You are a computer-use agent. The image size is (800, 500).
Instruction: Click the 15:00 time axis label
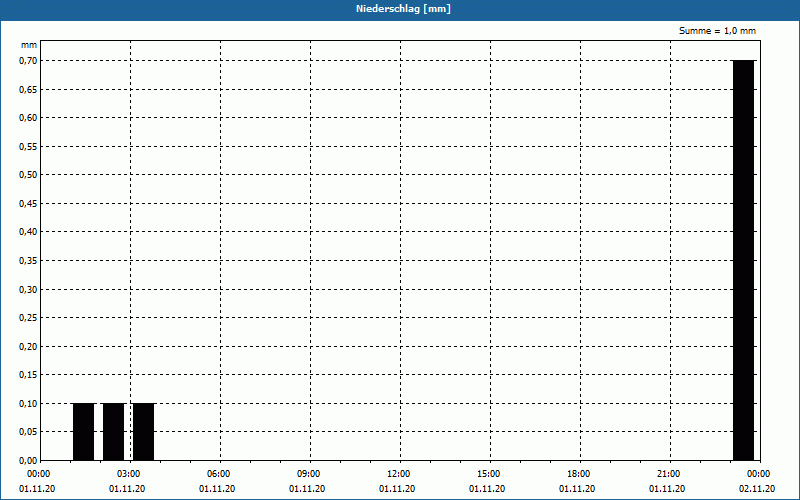pyautogui.click(x=489, y=474)
